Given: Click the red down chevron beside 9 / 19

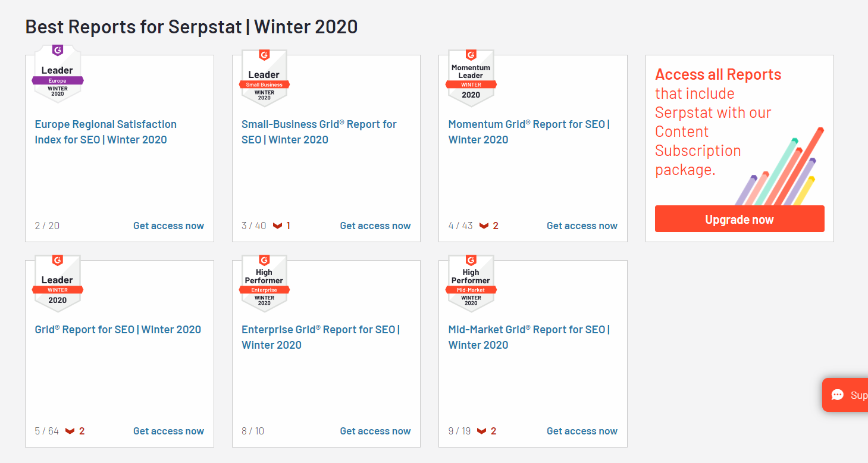Looking at the screenshot, I should coord(482,431).
